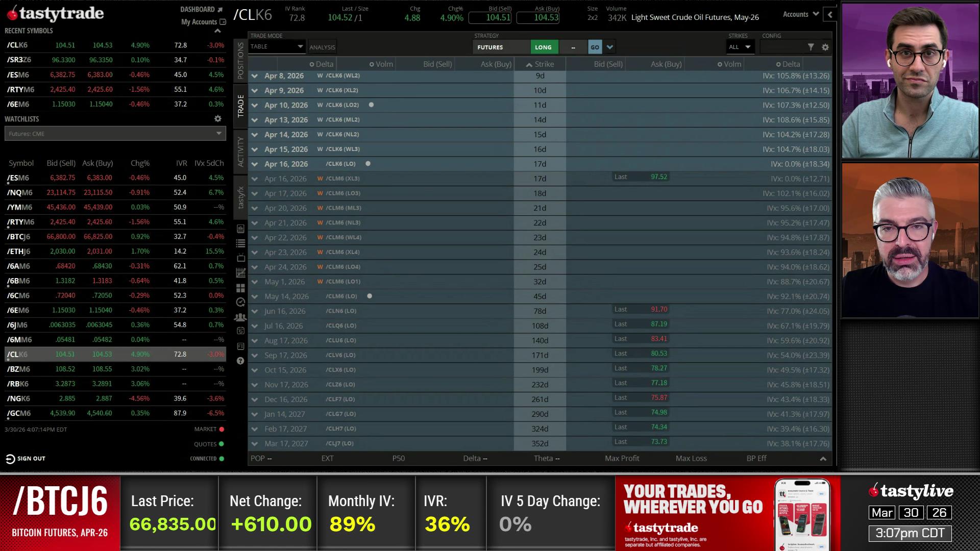
Task: Click the four-square grid sidebar icon
Action: coord(241,288)
